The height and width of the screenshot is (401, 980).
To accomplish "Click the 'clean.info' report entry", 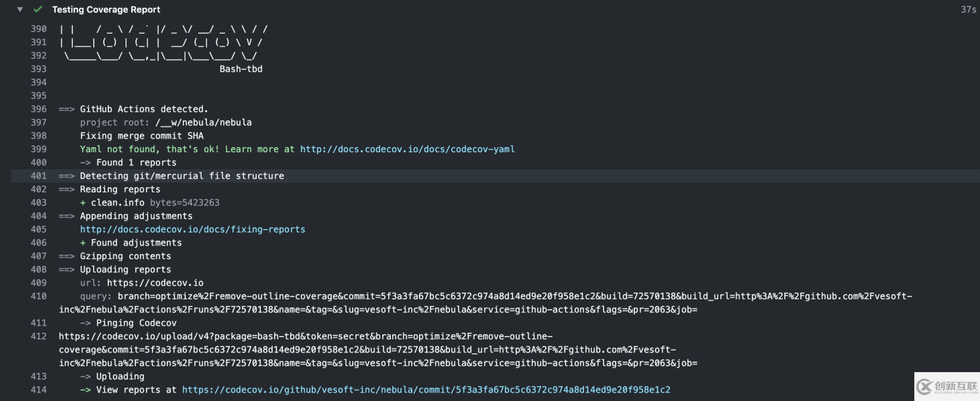I will pos(118,202).
